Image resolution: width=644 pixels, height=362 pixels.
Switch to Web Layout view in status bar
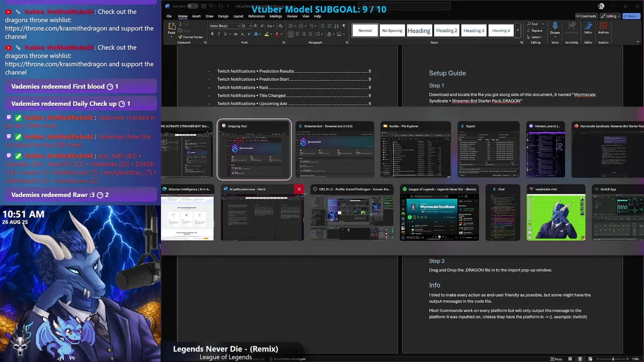[590, 359]
